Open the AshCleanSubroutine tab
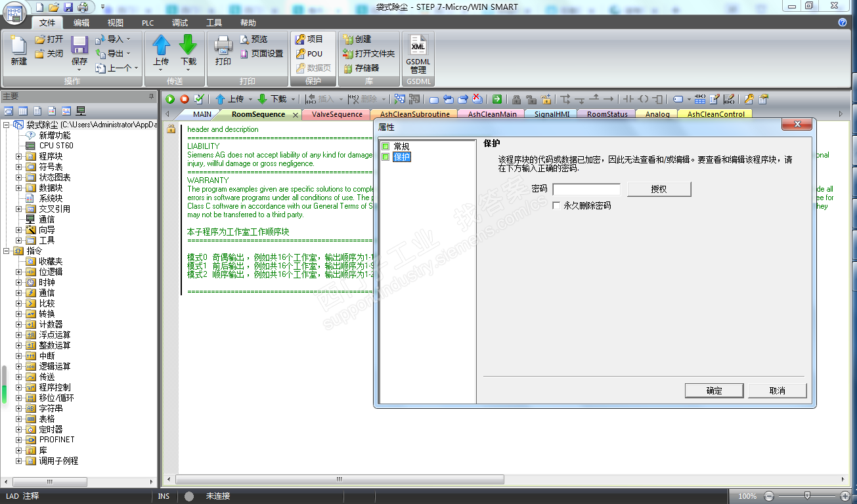857x504 pixels. pos(415,114)
